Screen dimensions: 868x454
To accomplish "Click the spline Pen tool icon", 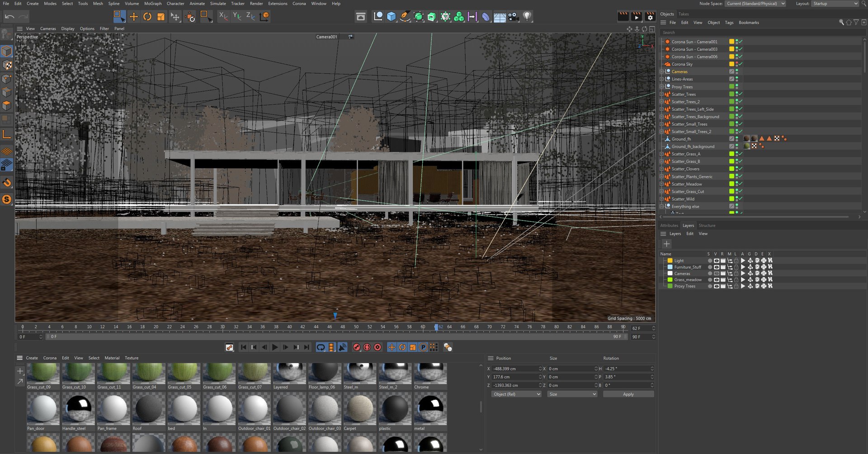I will point(405,17).
